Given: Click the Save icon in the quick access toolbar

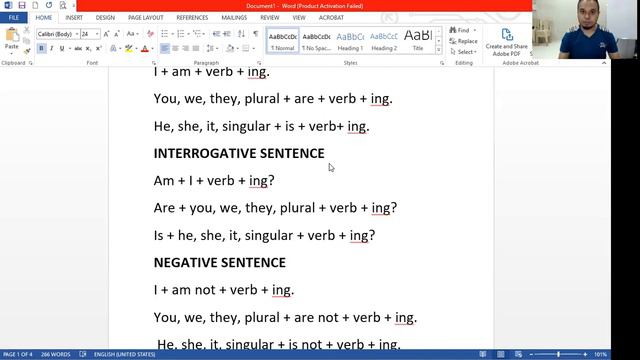Looking at the screenshot, I should pyautogui.click(x=22, y=5).
